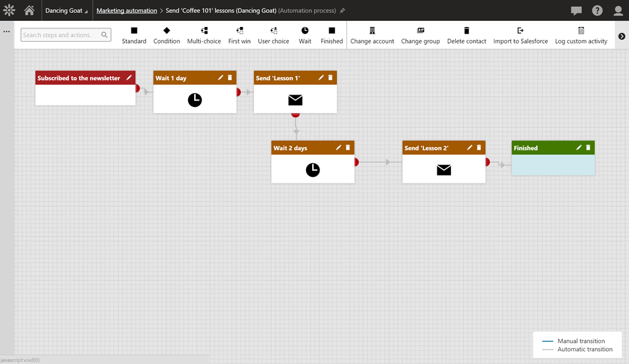The height and width of the screenshot is (364, 629).
Task: Choose the User choice step tool
Action: [273, 35]
